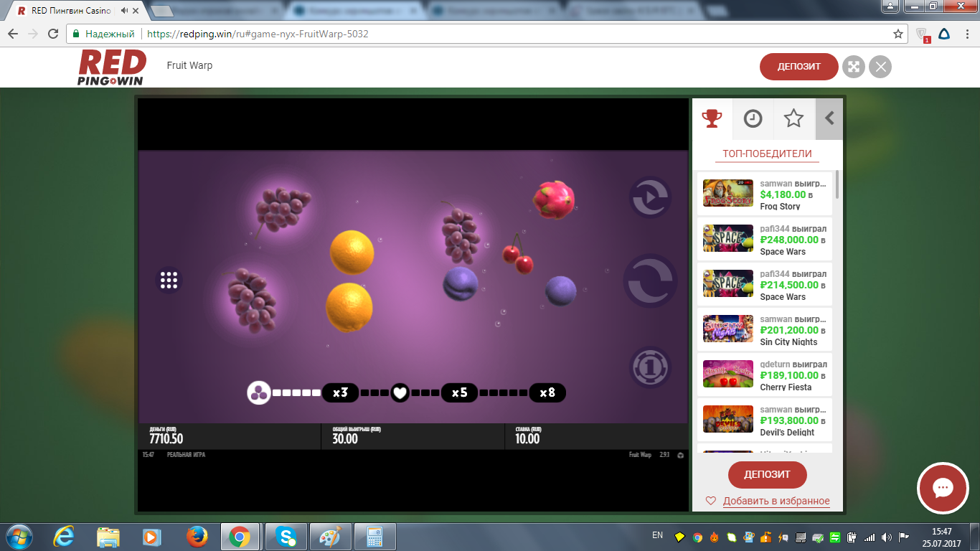
Task: Bookmark the page with the star icon
Action: coord(897,34)
